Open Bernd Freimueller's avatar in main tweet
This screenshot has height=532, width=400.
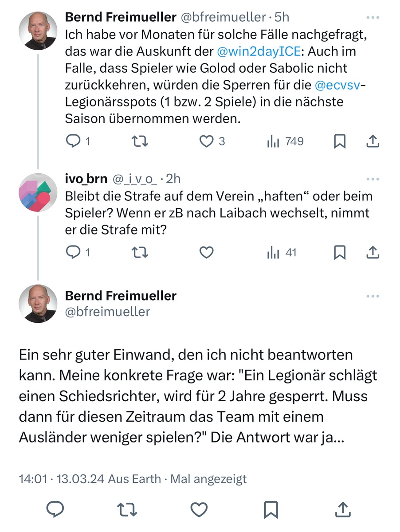[38, 304]
